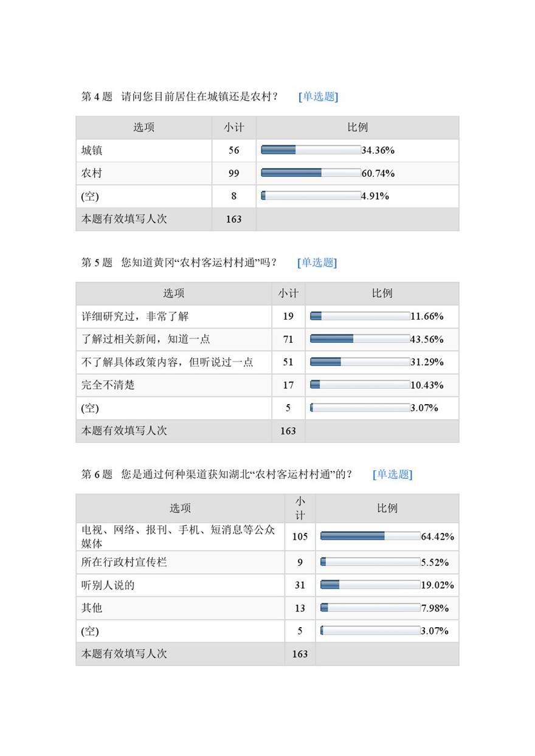Image resolution: width=535 pixels, height=756 pixels.
Task: Click the 比例 header in question 4 table
Action: pos(357,128)
